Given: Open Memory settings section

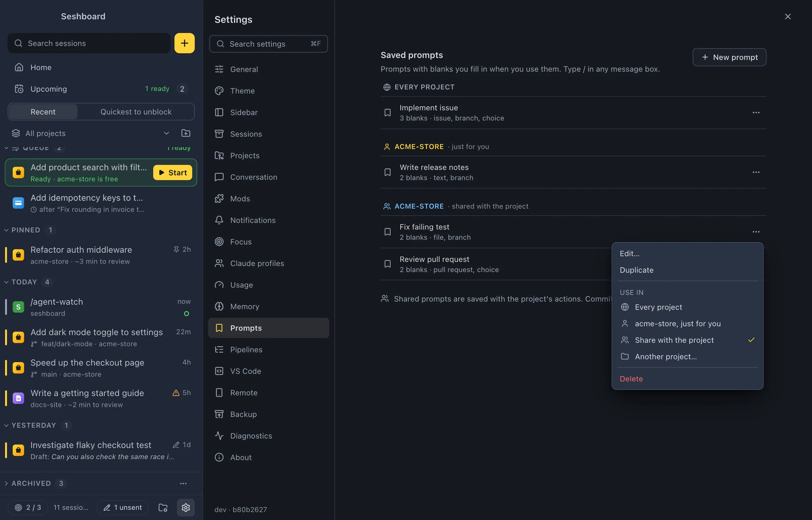Looking at the screenshot, I should click(x=269, y=306).
